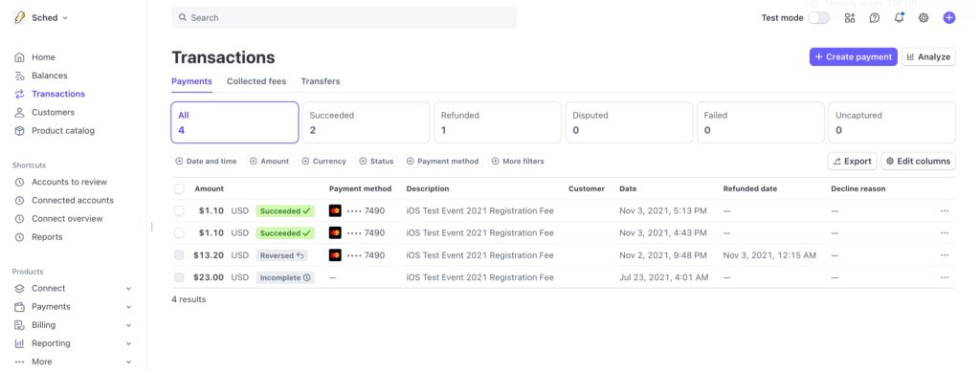Add Amount filter

[269, 162]
